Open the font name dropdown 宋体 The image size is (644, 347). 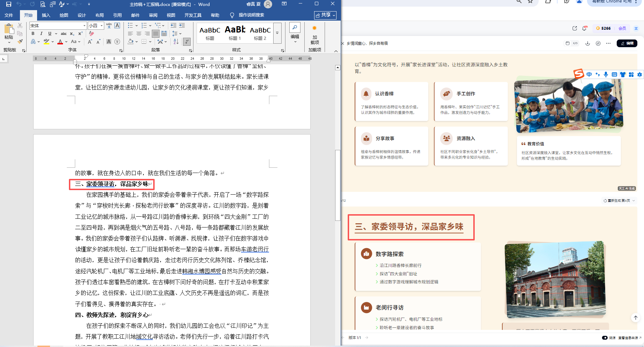[84, 26]
